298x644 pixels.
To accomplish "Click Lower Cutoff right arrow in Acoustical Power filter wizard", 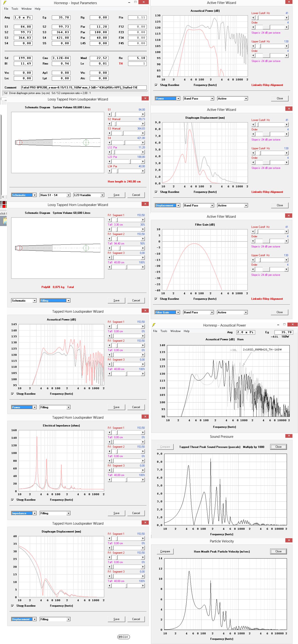I will 287,18.
